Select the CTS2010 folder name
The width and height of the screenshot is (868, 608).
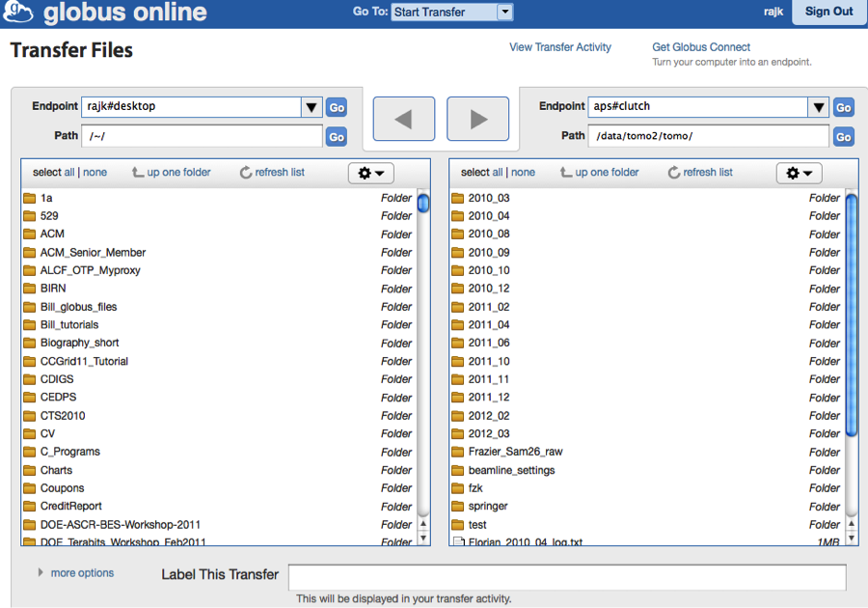click(63, 416)
